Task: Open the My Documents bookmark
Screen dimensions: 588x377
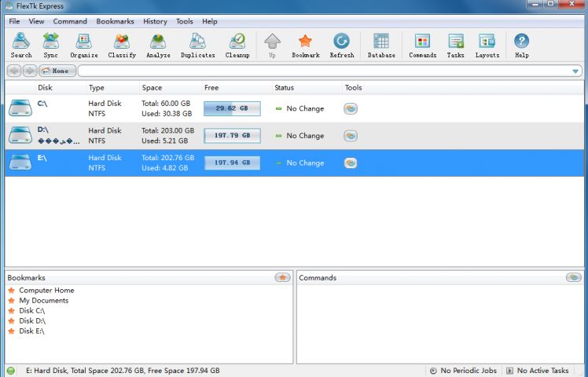Action: (x=43, y=301)
